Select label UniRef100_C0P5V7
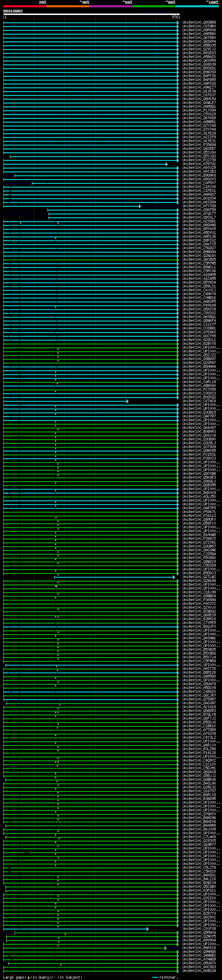222x980 pixels. pos(199,183)
